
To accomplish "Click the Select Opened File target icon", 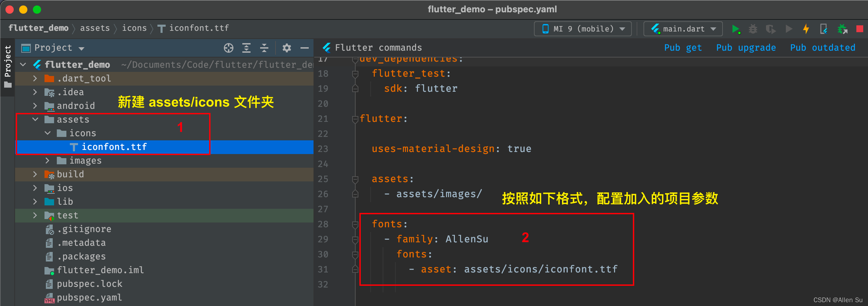I will pyautogui.click(x=229, y=48).
